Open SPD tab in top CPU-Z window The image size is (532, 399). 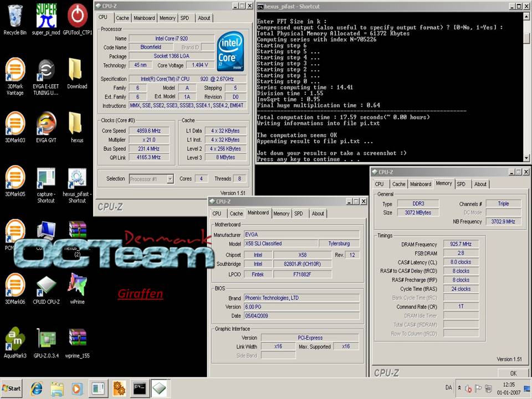pyautogui.click(x=185, y=18)
